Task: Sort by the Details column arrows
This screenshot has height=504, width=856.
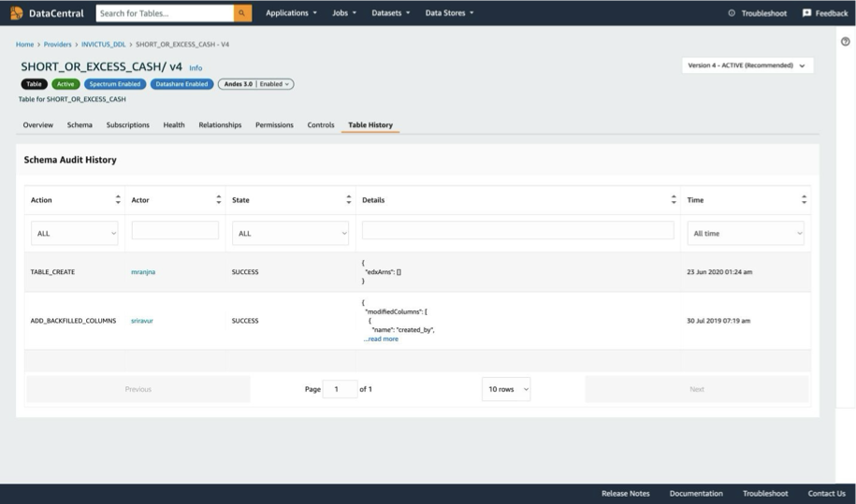Action: click(674, 200)
